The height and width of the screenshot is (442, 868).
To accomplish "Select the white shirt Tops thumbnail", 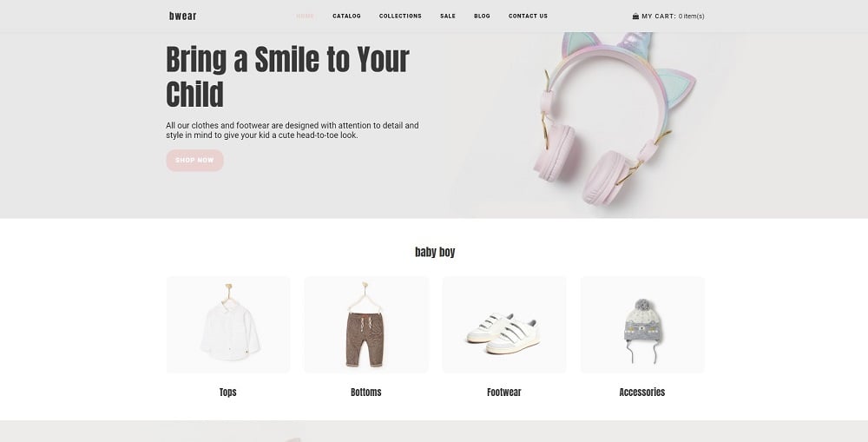I will 228,325.
